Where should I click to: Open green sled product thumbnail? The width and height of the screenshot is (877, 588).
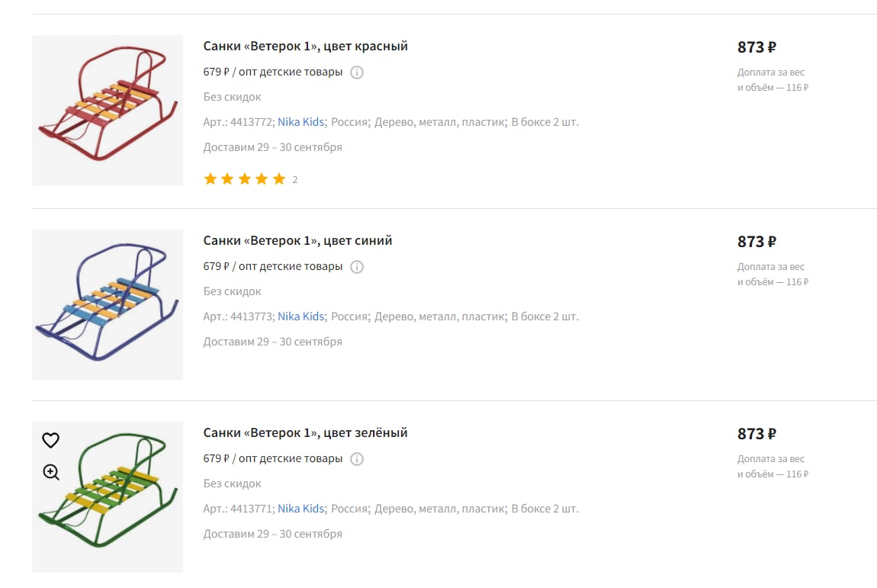108,496
